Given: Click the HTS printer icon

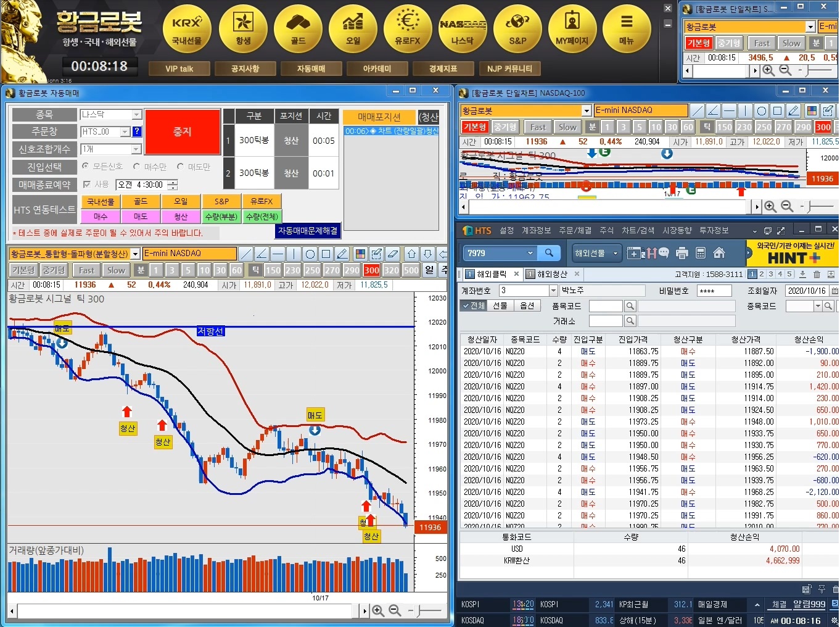Looking at the screenshot, I should [x=681, y=253].
